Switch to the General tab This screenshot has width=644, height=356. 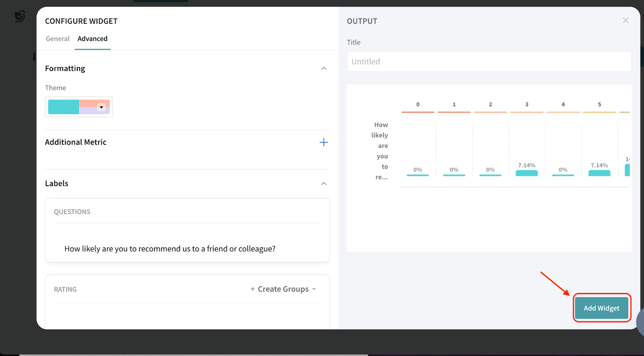click(58, 39)
